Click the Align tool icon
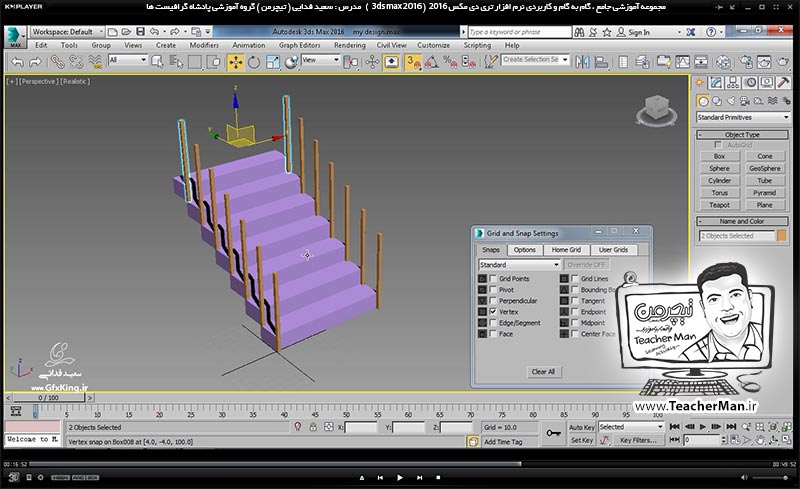Viewport: 800px width, 489px height. point(601,62)
